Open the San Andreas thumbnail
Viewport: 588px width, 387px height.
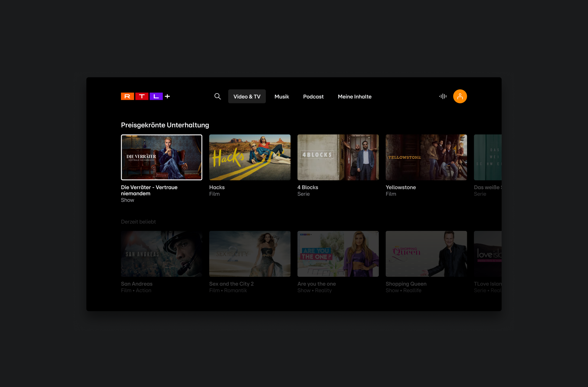161,254
